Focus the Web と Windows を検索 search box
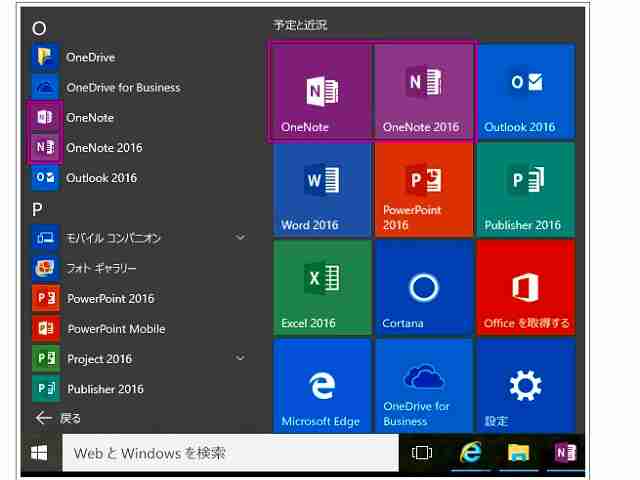Screen dimensions: 640x480 pos(230,453)
